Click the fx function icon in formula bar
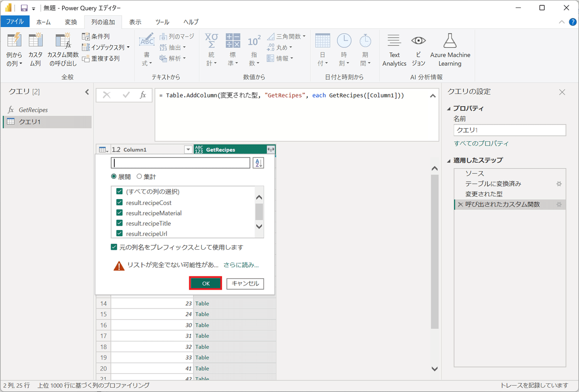Image resolution: width=579 pixels, height=392 pixels. 143,95
